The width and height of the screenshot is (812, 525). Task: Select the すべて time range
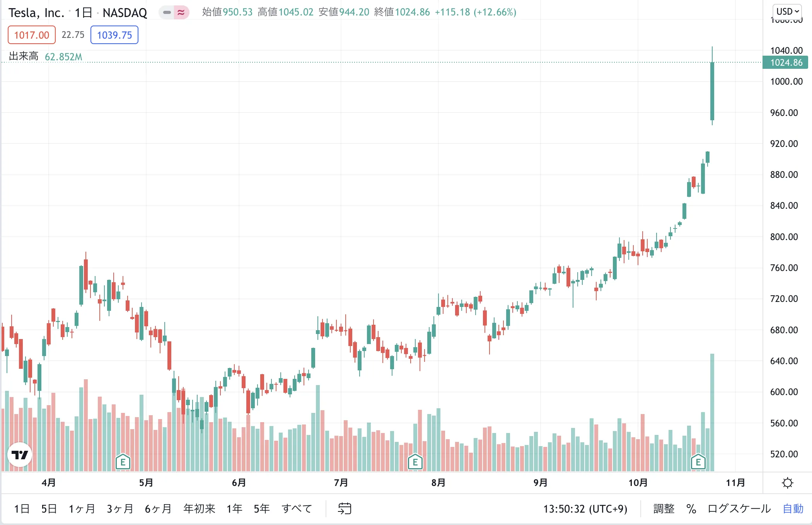297,509
